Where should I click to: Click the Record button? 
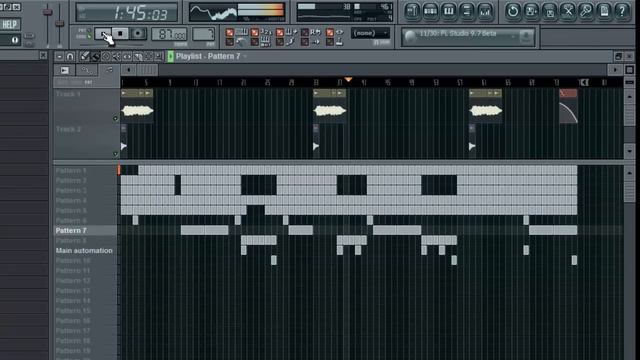point(138,34)
